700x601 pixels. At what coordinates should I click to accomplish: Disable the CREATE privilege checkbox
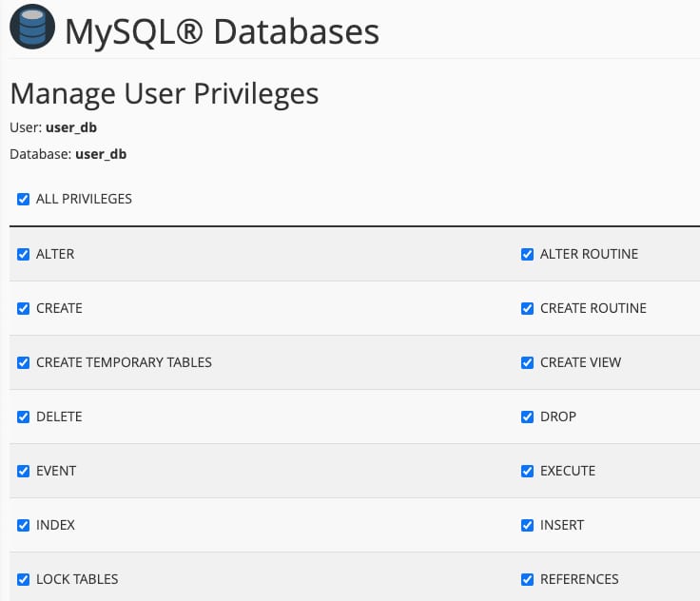pyautogui.click(x=24, y=309)
